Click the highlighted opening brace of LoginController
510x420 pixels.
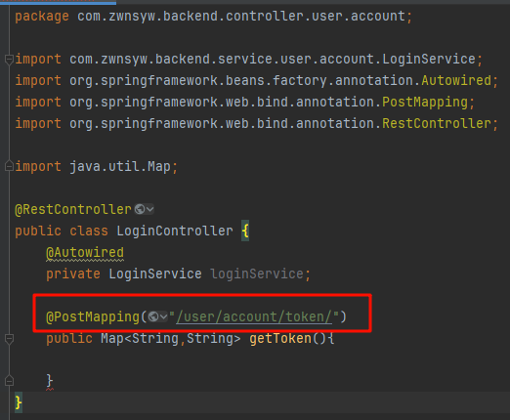pos(245,231)
